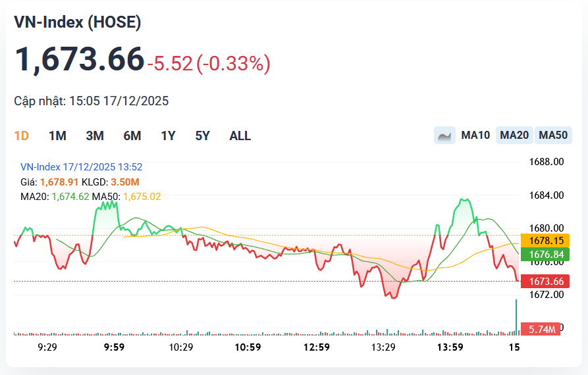This screenshot has width=588, height=375.
Task: Enable the MA10 moving average line
Action: click(x=475, y=136)
